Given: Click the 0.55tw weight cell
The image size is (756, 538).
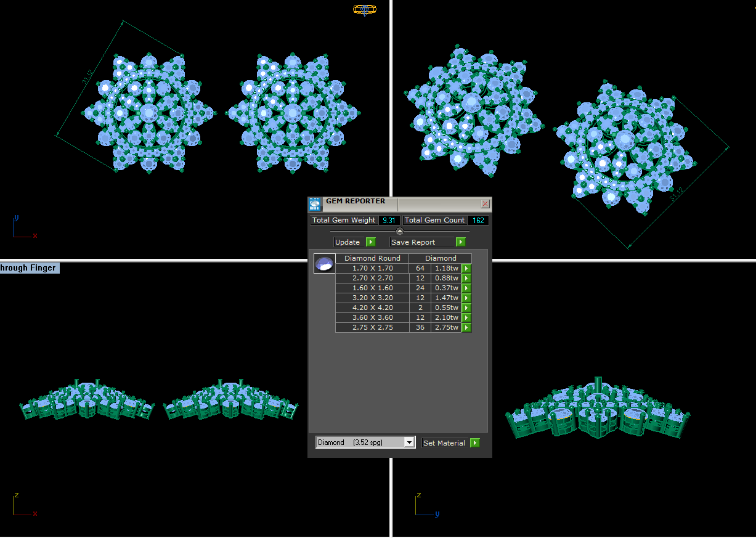Looking at the screenshot, I should point(446,308).
